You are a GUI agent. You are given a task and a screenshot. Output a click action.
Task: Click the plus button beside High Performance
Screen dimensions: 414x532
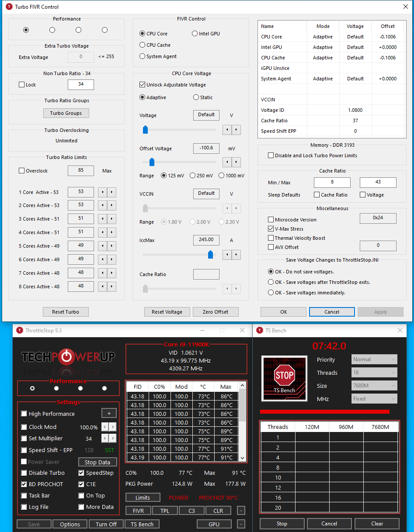[x=109, y=413]
